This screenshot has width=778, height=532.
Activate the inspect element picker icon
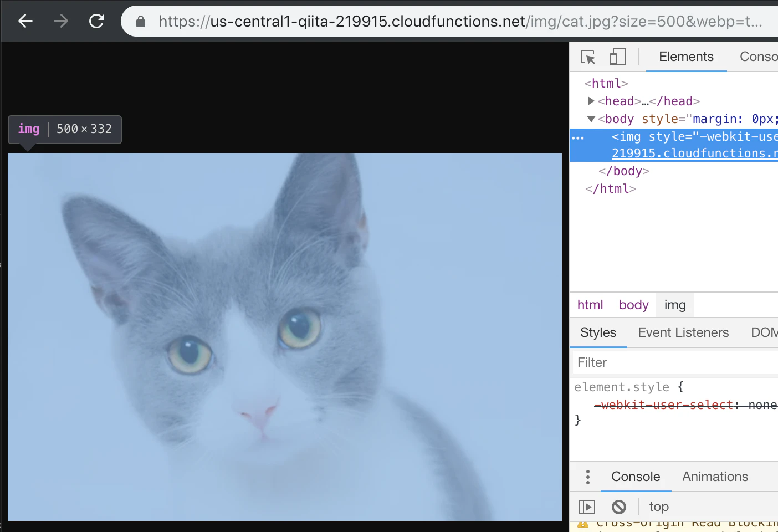click(x=588, y=57)
